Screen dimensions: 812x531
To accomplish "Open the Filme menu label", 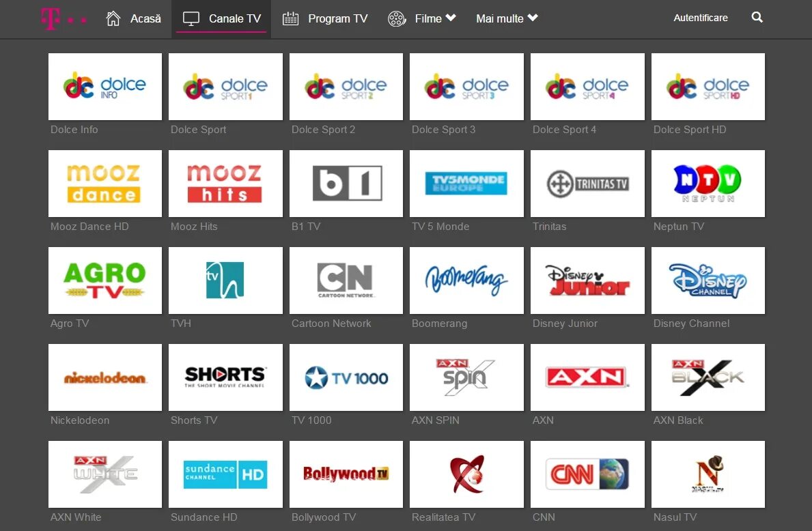I will tap(428, 18).
